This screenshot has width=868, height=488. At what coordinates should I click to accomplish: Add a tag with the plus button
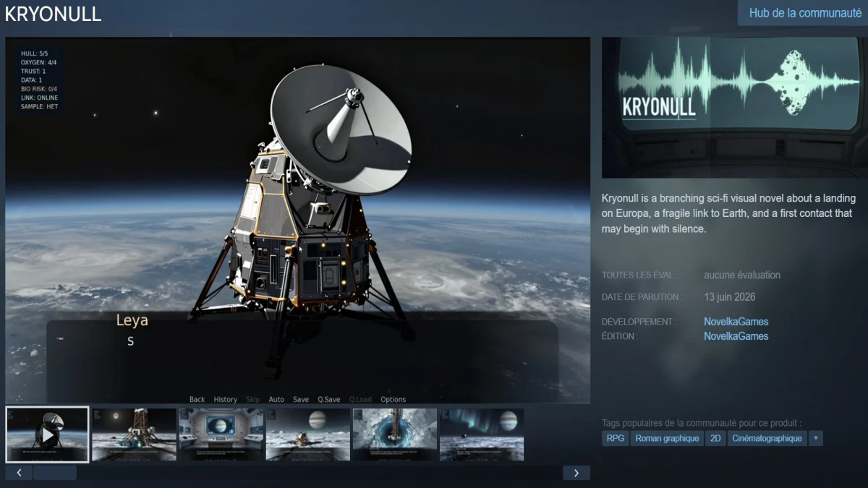coord(816,438)
